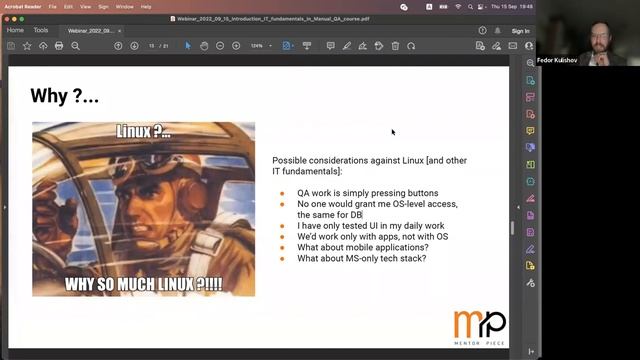Click the trash delete icon in toolbar

(395, 46)
